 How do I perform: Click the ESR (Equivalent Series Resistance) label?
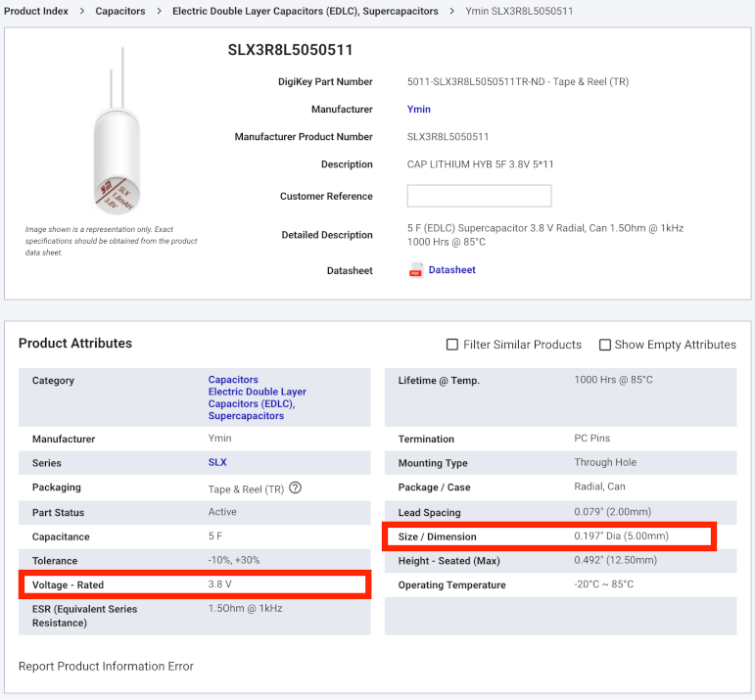(85, 616)
